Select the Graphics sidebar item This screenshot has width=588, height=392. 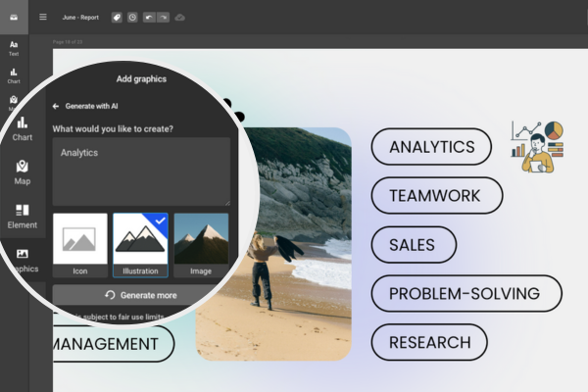coord(24,261)
